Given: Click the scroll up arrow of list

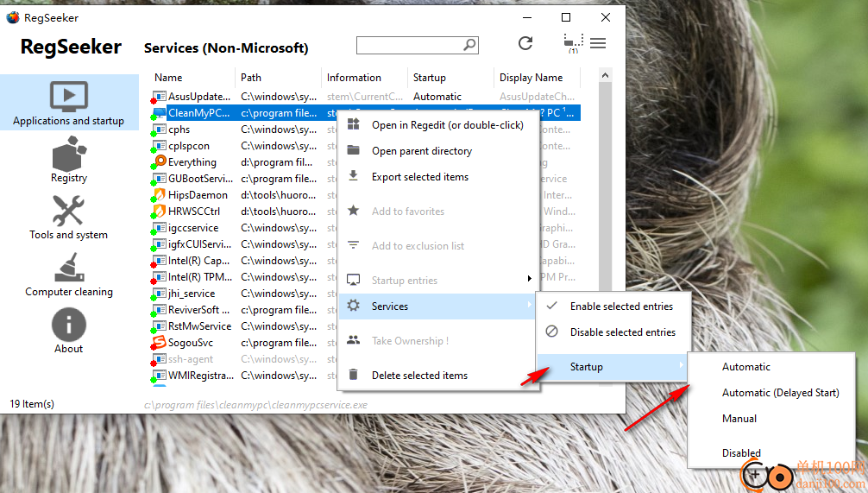Looking at the screenshot, I should click(605, 75).
